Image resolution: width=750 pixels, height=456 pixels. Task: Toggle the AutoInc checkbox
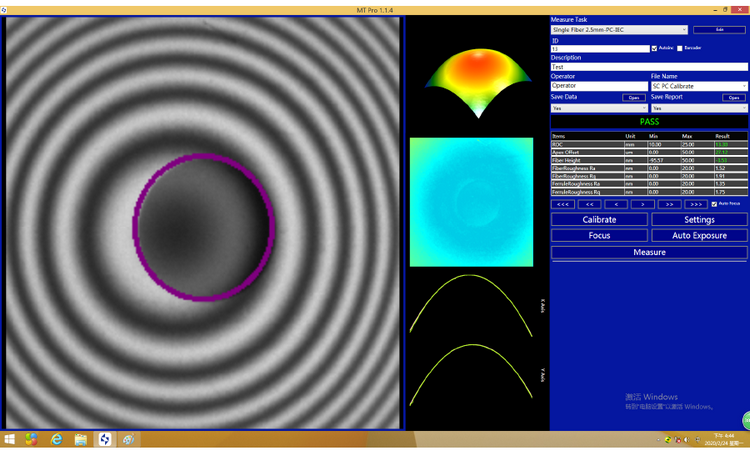point(655,48)
